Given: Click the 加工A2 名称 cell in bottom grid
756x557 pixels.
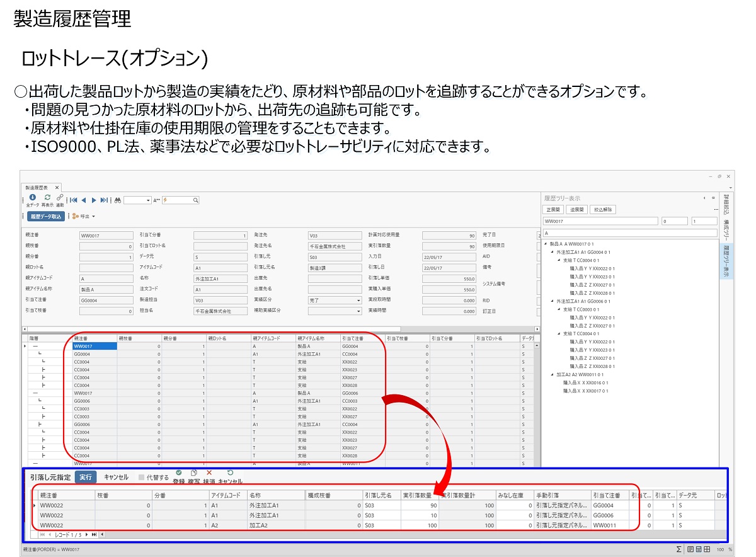Looking at the screenshot, I should [276, 524].
